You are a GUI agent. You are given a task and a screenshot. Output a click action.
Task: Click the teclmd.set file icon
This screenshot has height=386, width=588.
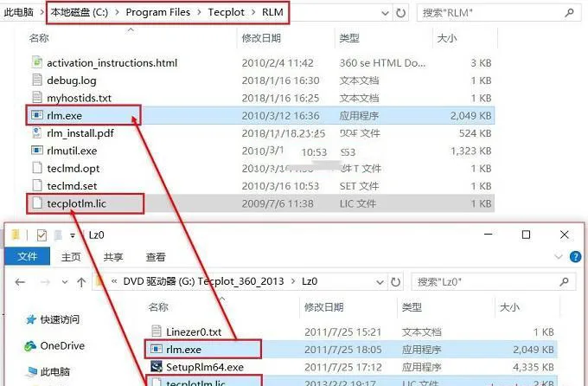pyautogui.click(x=36, y=185)
